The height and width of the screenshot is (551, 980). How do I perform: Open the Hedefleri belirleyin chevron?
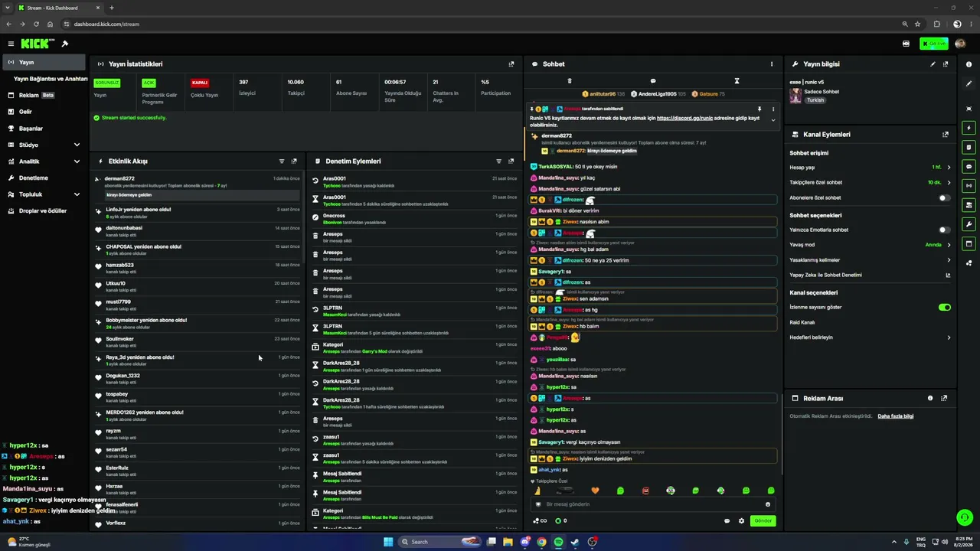949,337
